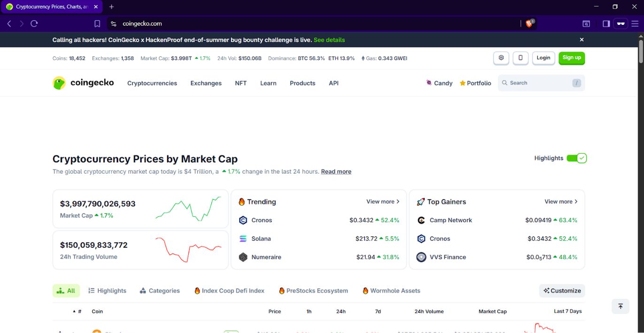Viewport: 644px width, 333px height.
Task: Open the See details link
Action: (329, 40)
